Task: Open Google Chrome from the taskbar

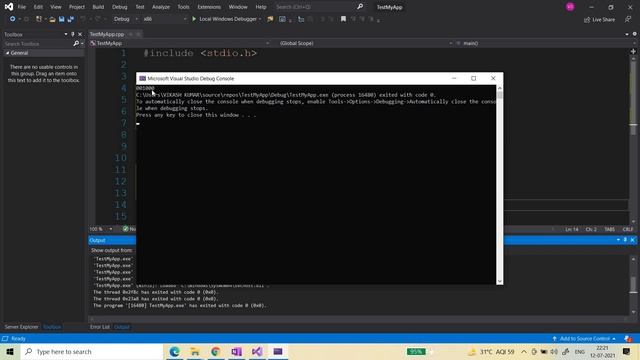Action: click(x=216, y=351)
